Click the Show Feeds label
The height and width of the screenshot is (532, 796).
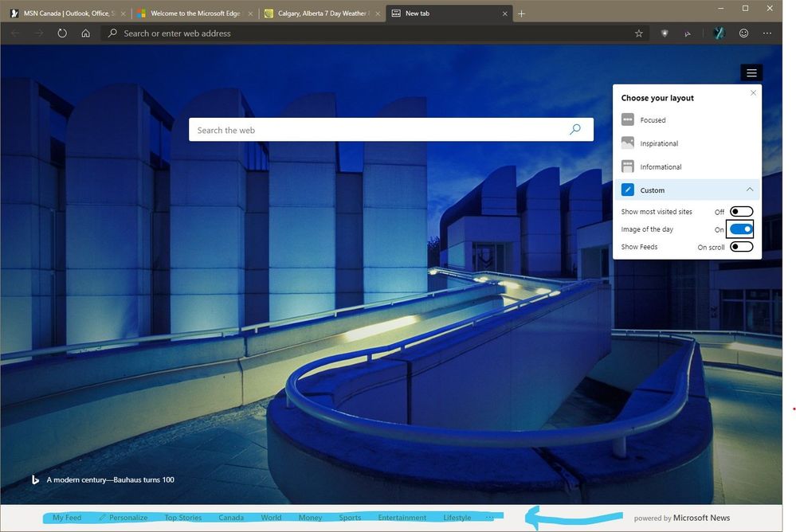[x=639, y=247]
